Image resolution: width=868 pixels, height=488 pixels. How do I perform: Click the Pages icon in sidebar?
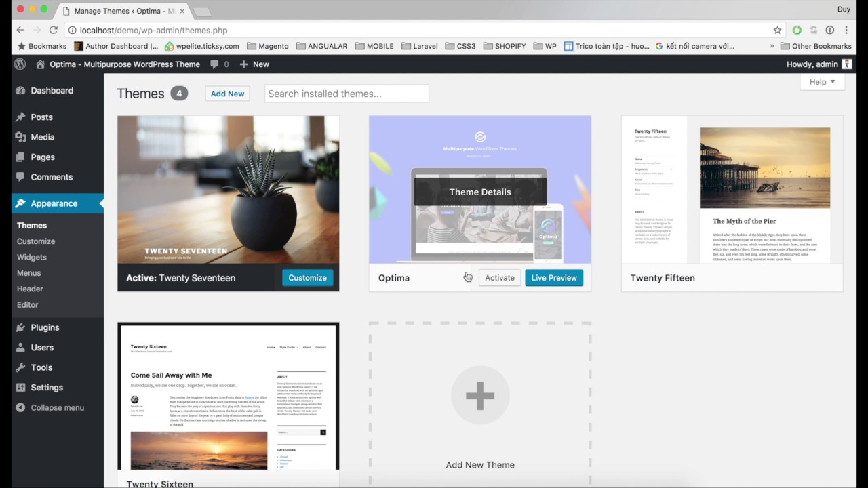tap(20, 157)
